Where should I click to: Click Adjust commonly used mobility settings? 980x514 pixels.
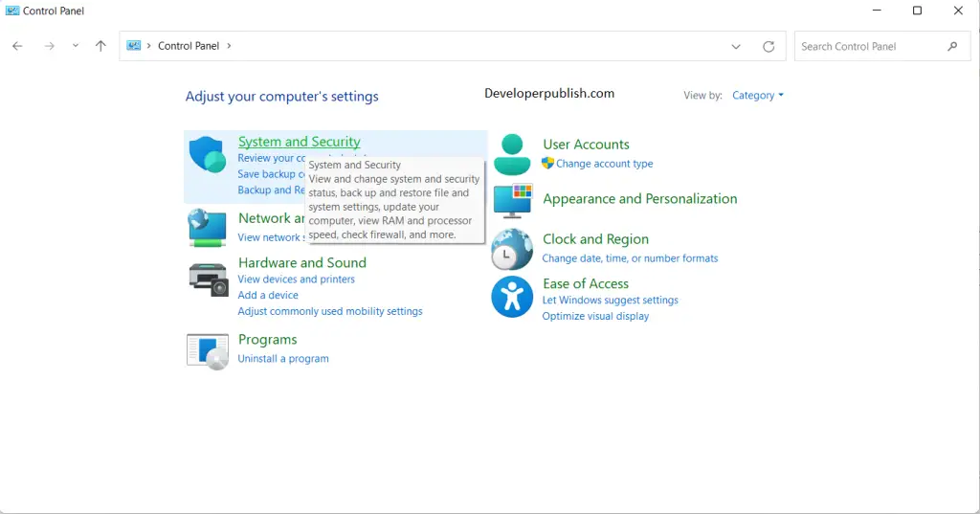pos(330,311)
